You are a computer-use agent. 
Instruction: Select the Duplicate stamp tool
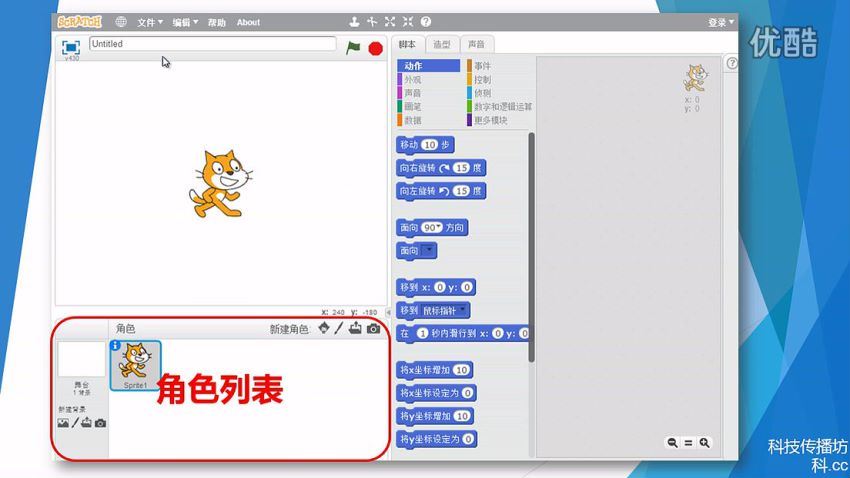pyautogui.click(x=354, y=22)
